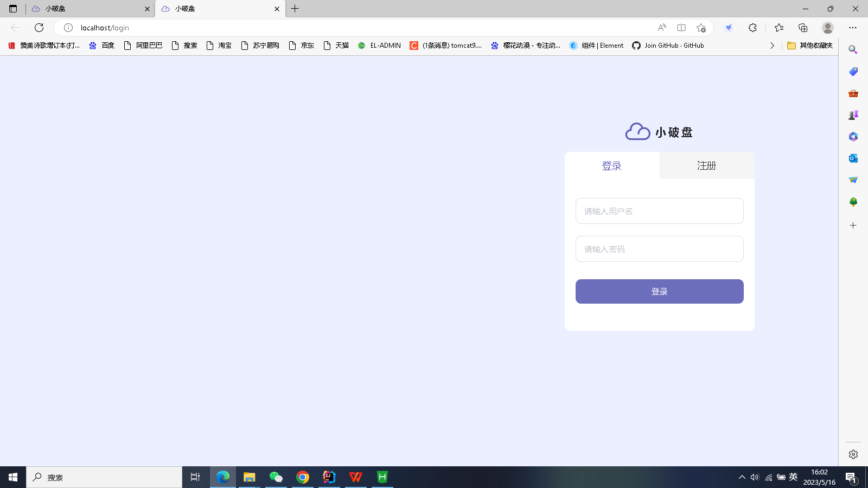Image resolution: width=868 pixels, height=488 pixels.
Task: Open the 阿里巴巴 bookmark
Action: [143, 46]
